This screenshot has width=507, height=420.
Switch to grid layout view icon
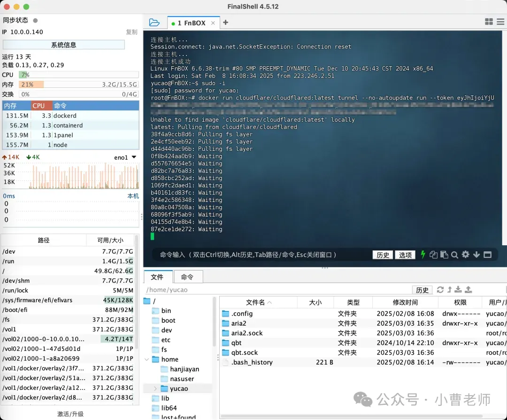[x=489, y=22]
